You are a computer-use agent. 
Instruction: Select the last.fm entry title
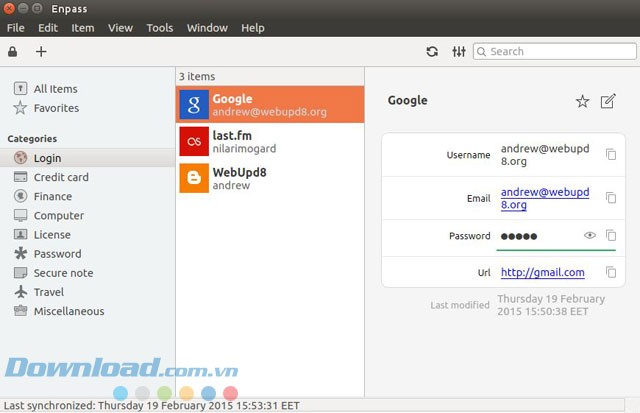pyautogui.click(x=232, y=135)
